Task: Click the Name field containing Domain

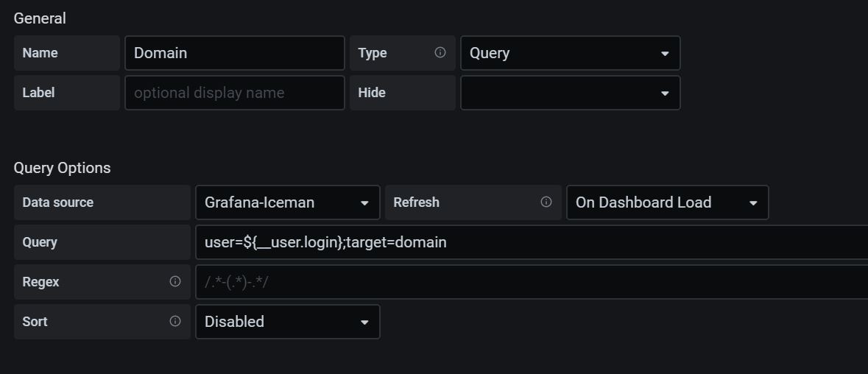Action: 235,53
